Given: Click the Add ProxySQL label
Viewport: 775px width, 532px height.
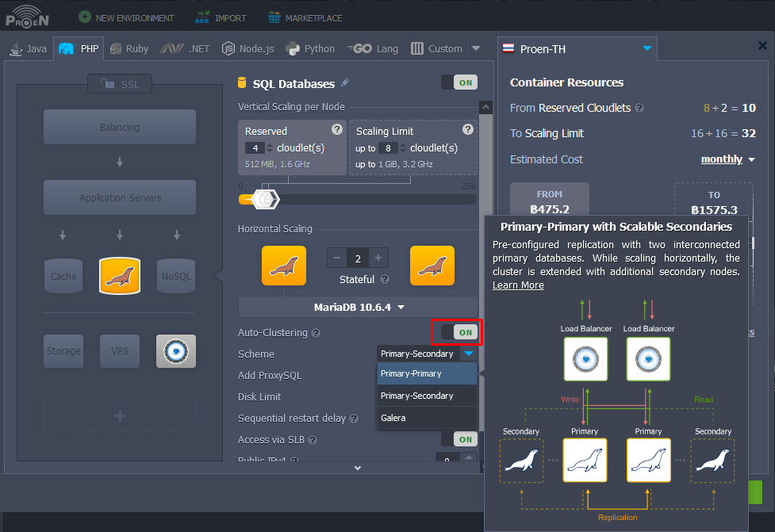Looking at the screenshot, I should coord(270,376).
